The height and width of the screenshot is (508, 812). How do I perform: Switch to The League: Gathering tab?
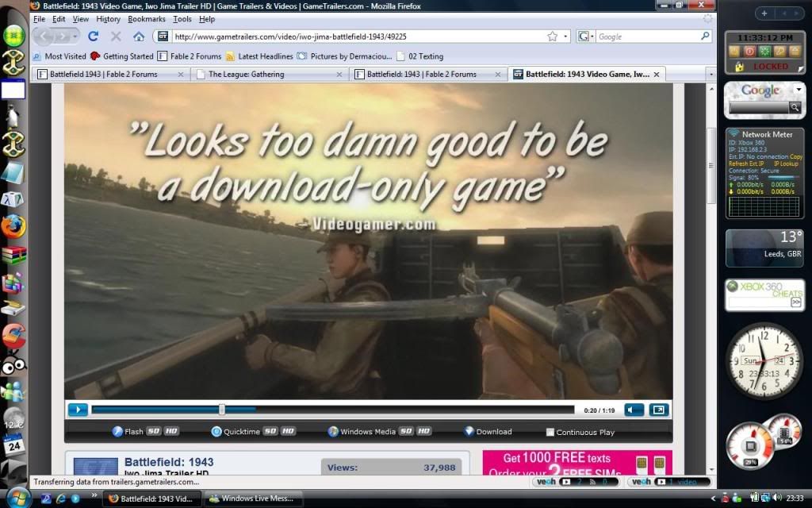pos(269,75)
